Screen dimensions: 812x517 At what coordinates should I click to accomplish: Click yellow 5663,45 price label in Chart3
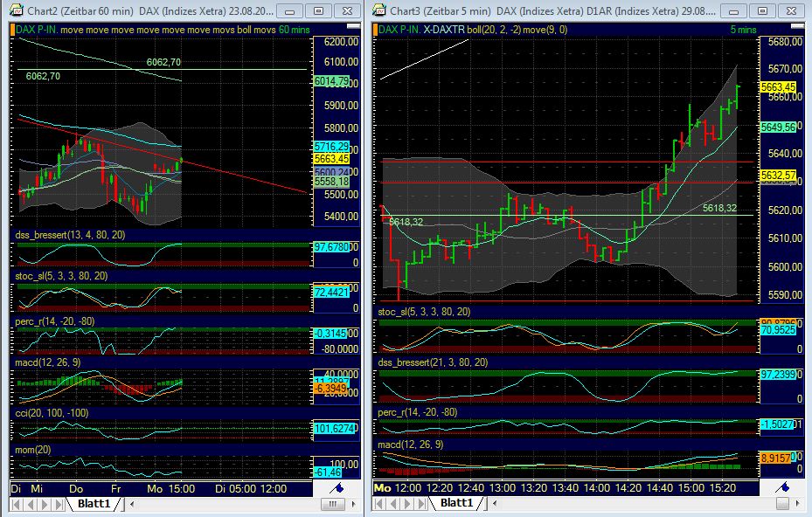(x=777, y=87)
